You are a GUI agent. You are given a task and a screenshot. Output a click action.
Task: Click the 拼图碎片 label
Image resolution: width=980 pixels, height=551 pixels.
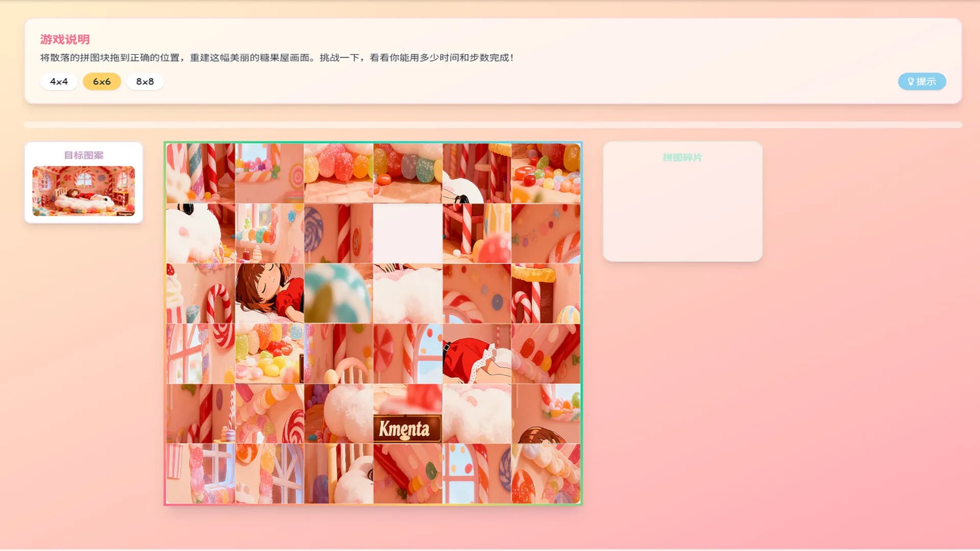pos(682,158)
